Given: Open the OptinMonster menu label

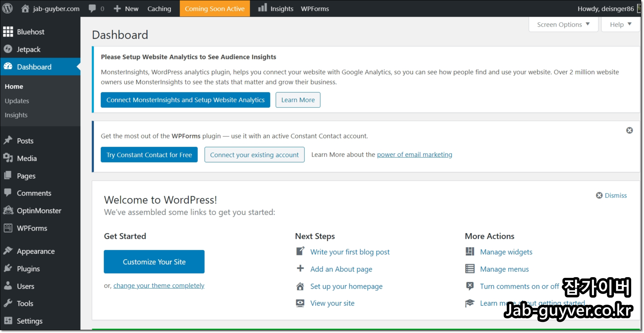Looking at the screenshot, I should (x=39, y=211).
